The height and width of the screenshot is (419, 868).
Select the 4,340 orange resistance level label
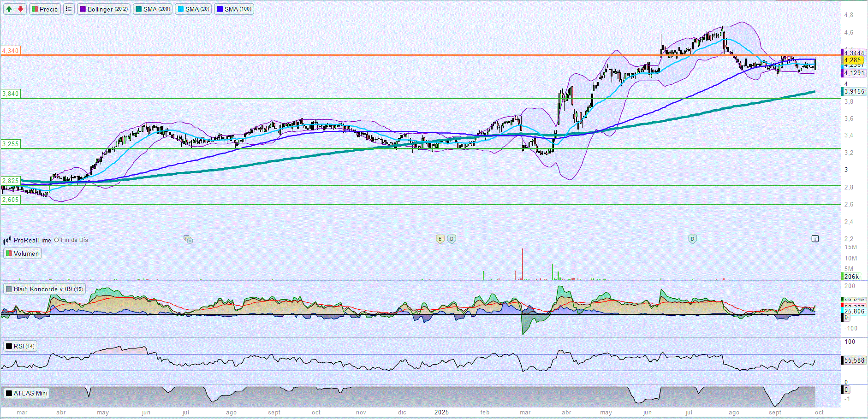(x=10, y=51)
